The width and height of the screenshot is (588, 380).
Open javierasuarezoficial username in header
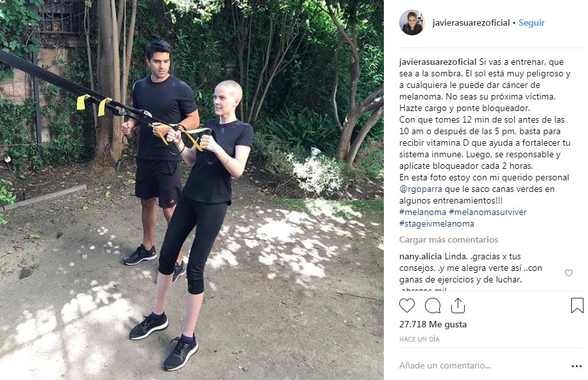pos(471,23)
